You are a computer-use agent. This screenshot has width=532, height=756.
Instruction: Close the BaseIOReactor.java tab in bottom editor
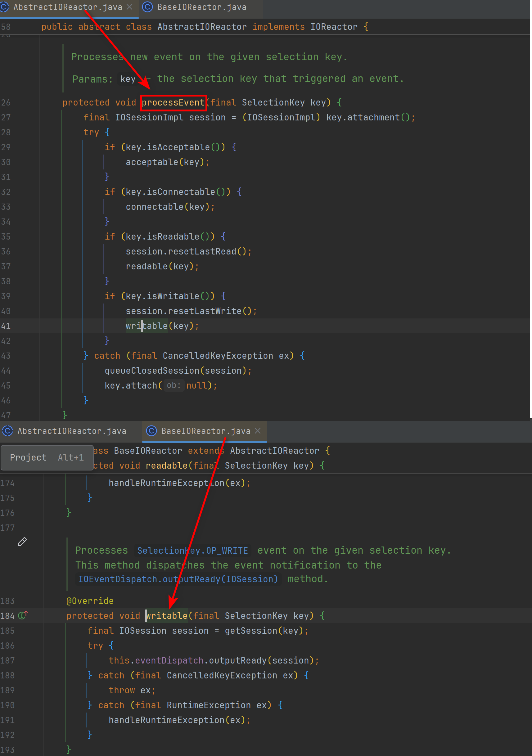[258, 430]
